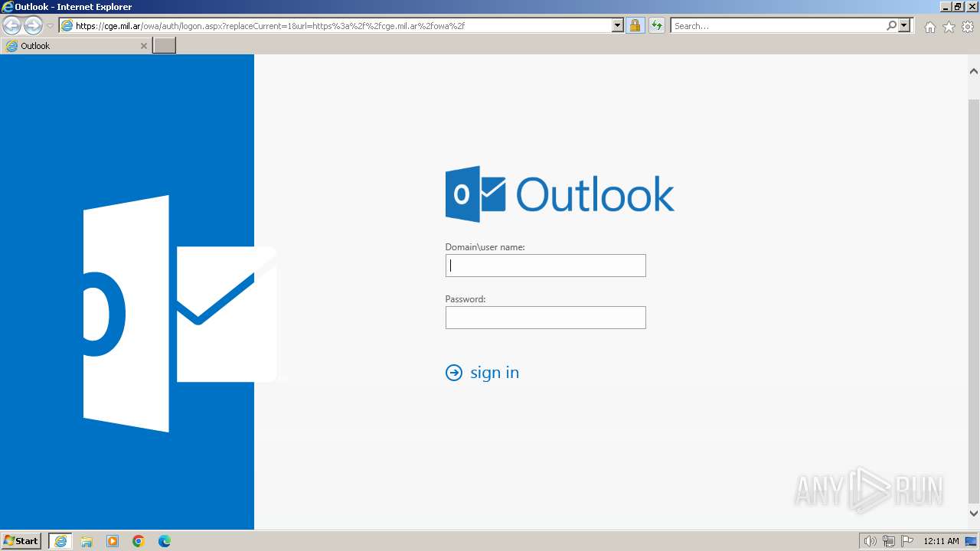This screenshot has width=980, height=551.
Task: Open Windows Media Player taskbar icon
Action: (113, 541)
